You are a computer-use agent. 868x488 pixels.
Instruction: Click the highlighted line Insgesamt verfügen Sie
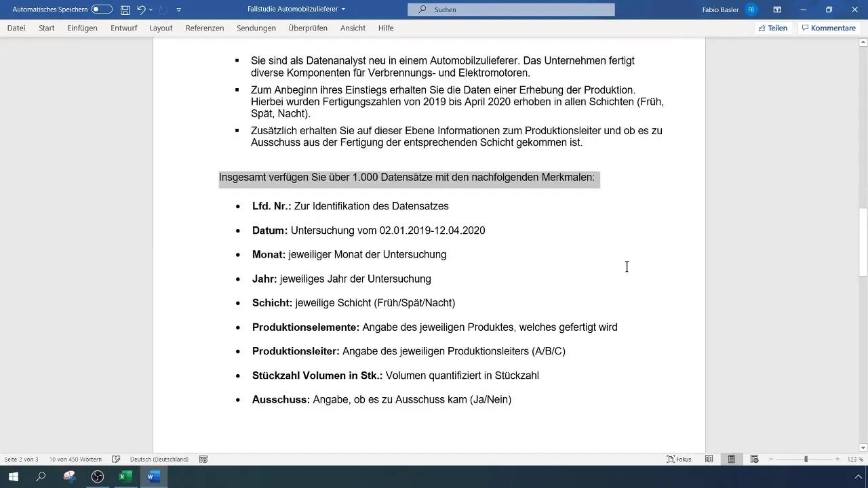tap(407, 178)
